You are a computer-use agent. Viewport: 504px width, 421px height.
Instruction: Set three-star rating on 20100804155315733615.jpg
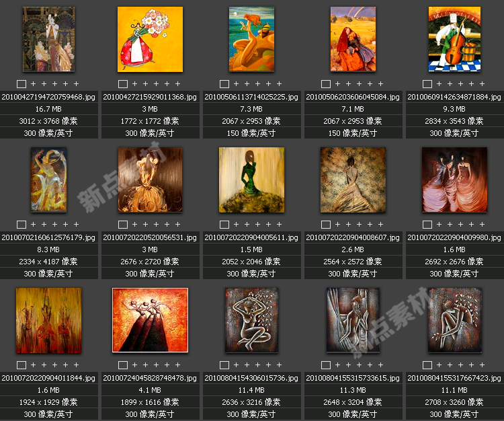point(359,365)
